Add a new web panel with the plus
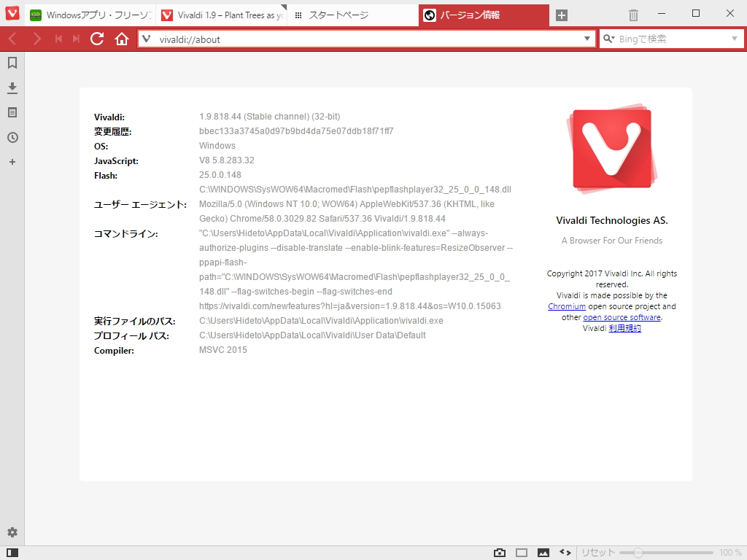 12,162
